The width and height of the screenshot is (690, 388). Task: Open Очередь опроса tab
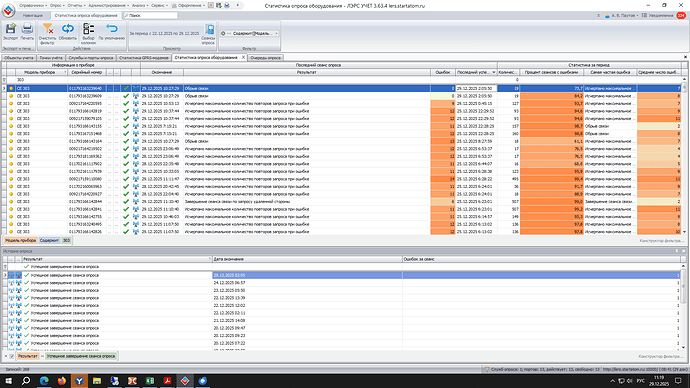[x=265, y=58]
